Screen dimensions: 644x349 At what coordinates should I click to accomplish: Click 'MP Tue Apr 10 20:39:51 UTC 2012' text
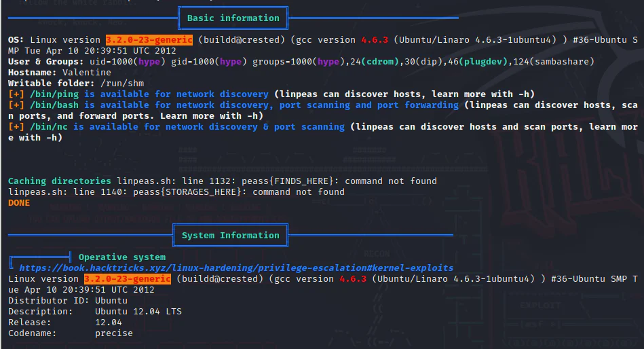coord(92,50)
